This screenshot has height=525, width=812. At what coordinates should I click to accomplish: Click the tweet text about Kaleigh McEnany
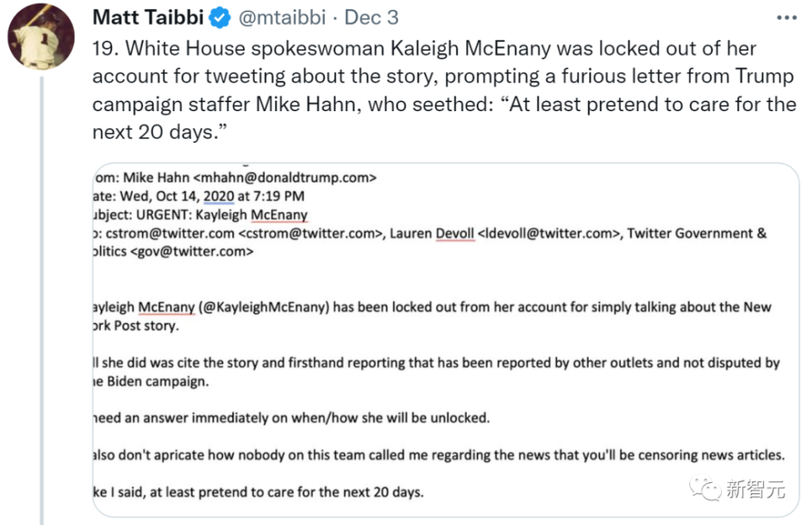pos(444,90)
